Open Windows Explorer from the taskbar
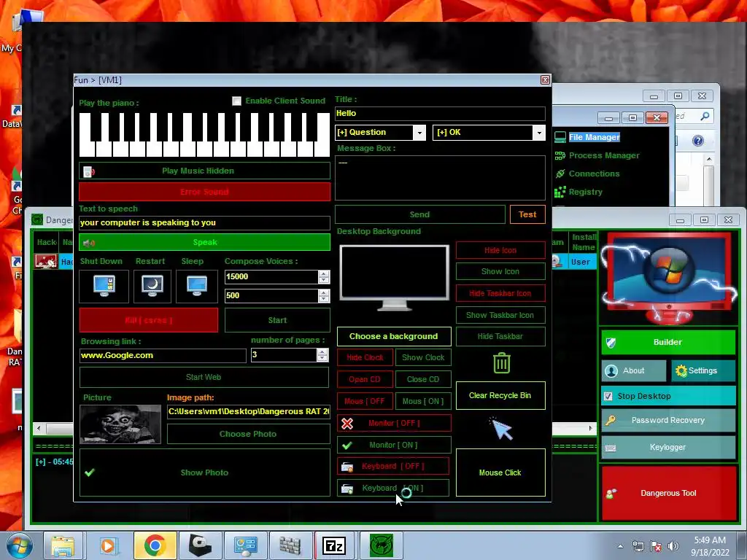747x560 pixels. [x=63, y=545]
